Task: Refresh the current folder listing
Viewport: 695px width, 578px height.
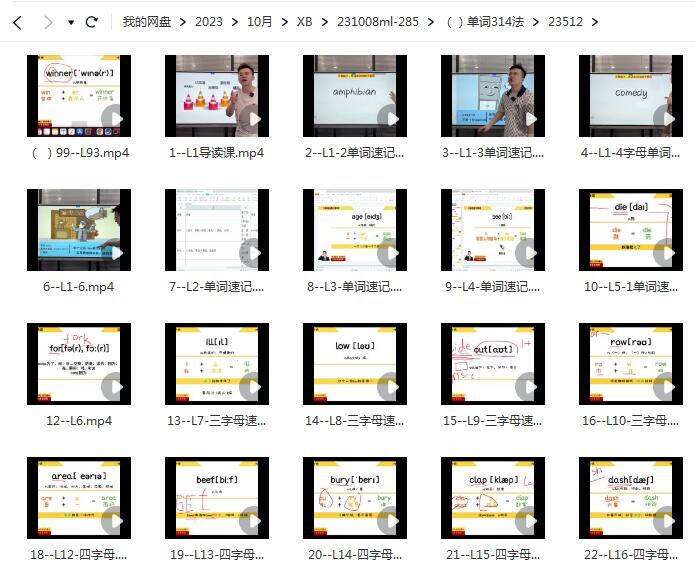Action: [92, 22]
